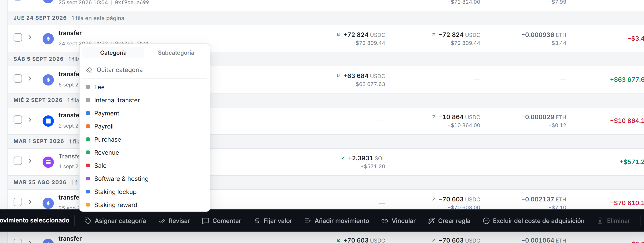Click Ethereum icon on 25 ago transfer row
Viewport: 644px width, 243px height.
click(x=48, y=203)
